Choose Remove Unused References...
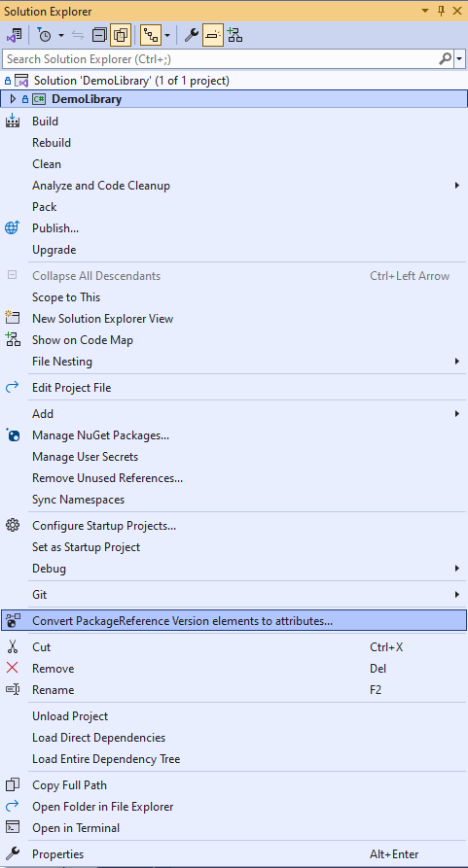 [234, 477]
